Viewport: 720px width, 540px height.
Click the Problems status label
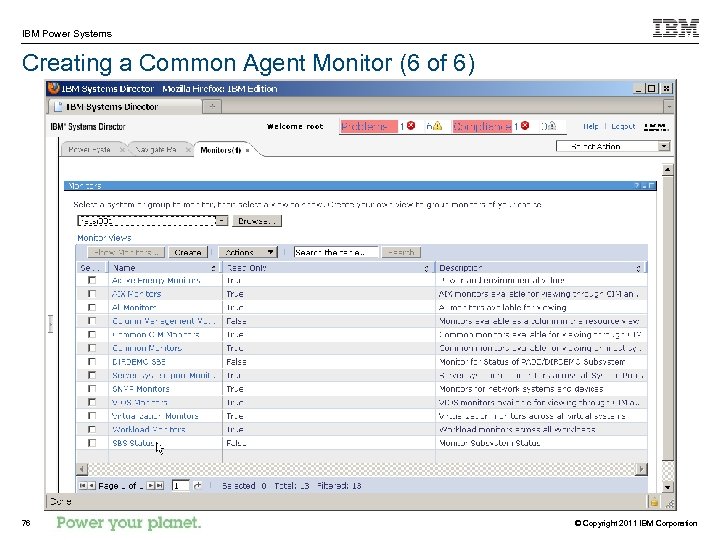point(369,126)
